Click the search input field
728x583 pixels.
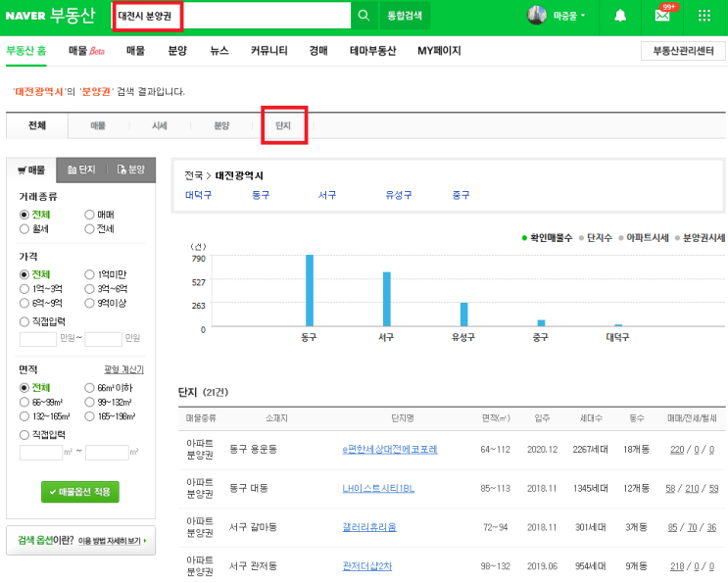[x=232, y=16]
